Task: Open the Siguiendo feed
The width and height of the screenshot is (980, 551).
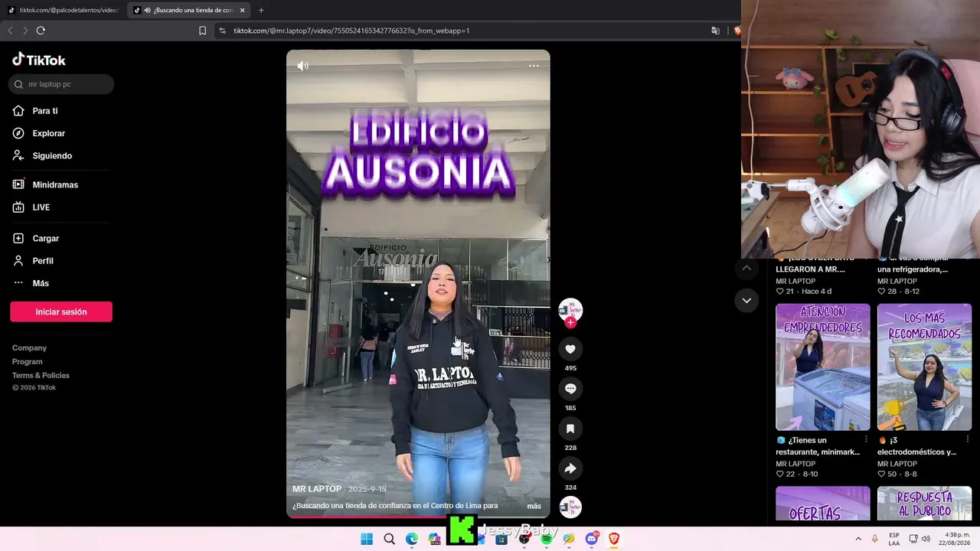Action: pos(52,155)
